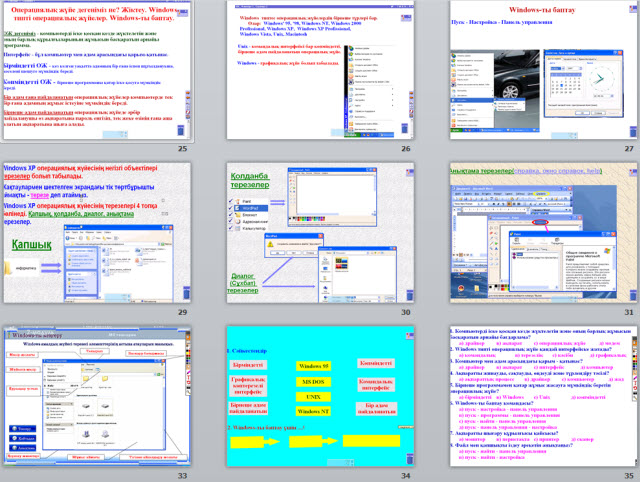
Task: Click the yellow 'MS DOS' box on slide 34
Action: (313, 382)
